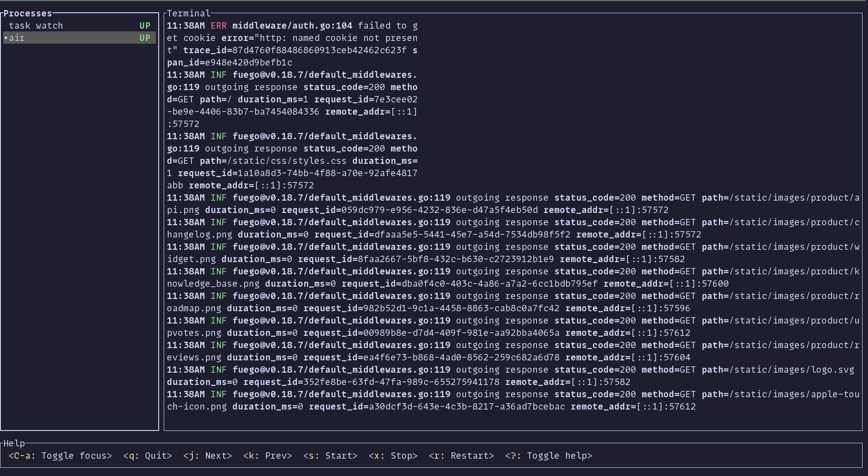Click the 'q: Quit' help shortcut
868x476 pixels.
click(x=147, y=456)
